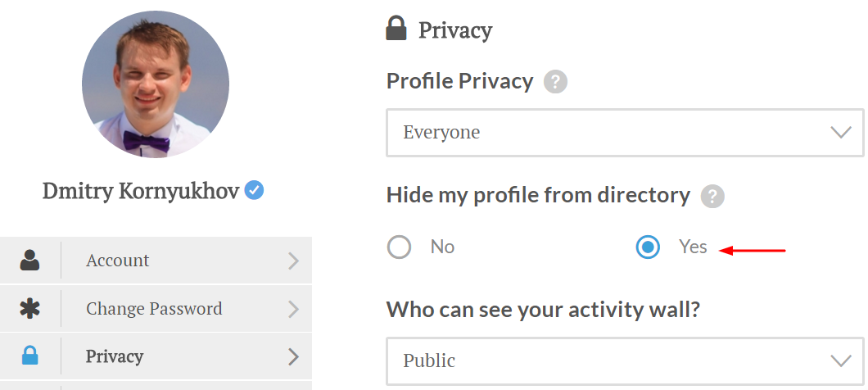Click the Yes option label text

(693, 247)
